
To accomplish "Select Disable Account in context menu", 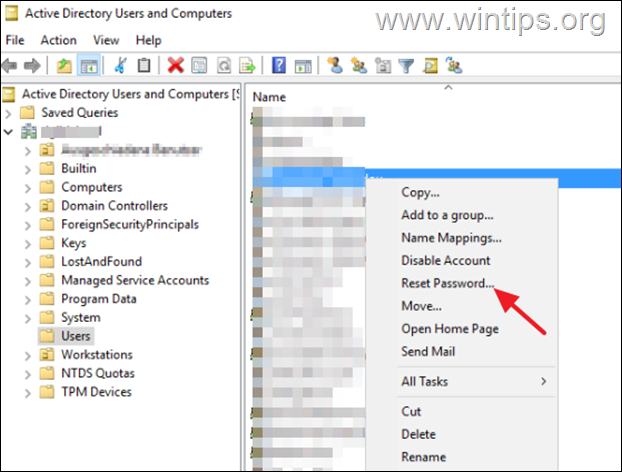I will [446, 260].
